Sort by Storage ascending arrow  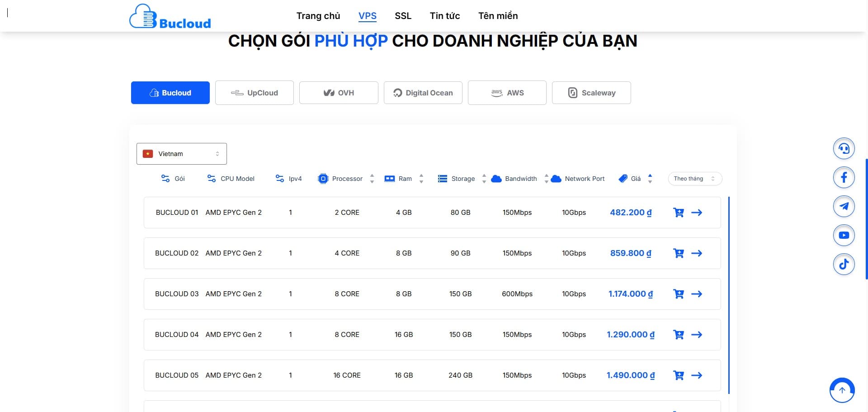(484, 176)
